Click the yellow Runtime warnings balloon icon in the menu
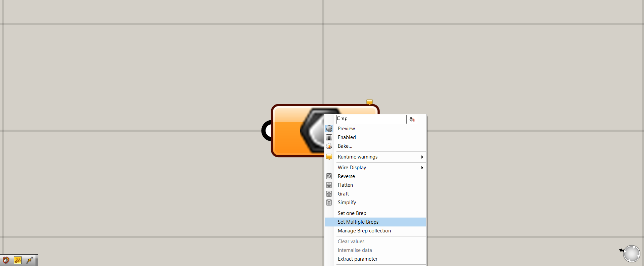The image size is (644, 266). tap(329, 157)
